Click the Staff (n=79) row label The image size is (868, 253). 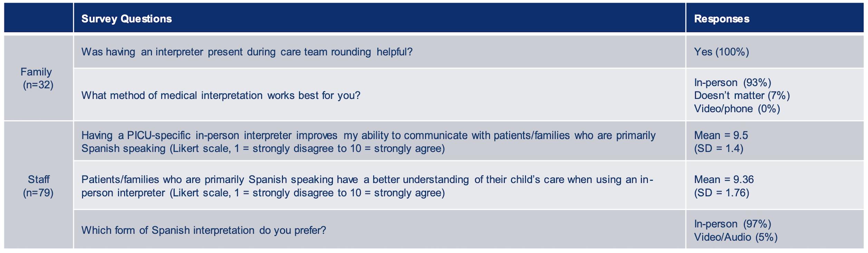(38, 185)
